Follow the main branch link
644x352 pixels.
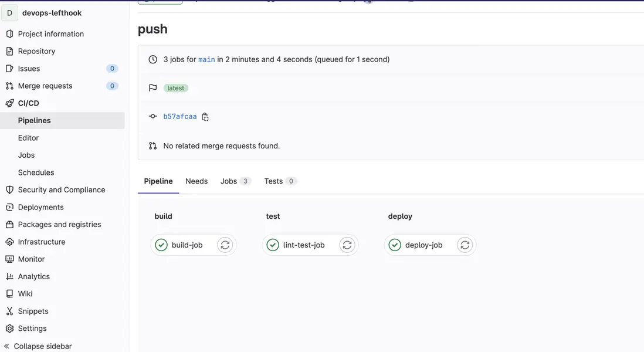tap(206, 60)
